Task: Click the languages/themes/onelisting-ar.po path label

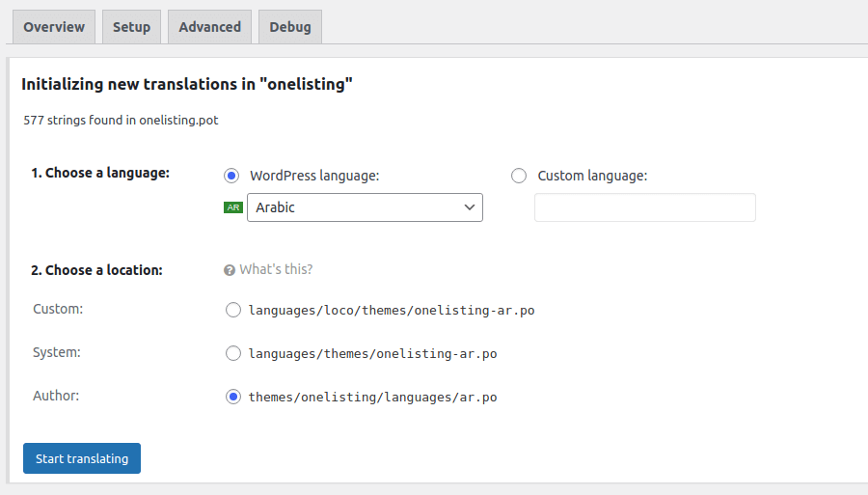Action: tap(372, 354)
